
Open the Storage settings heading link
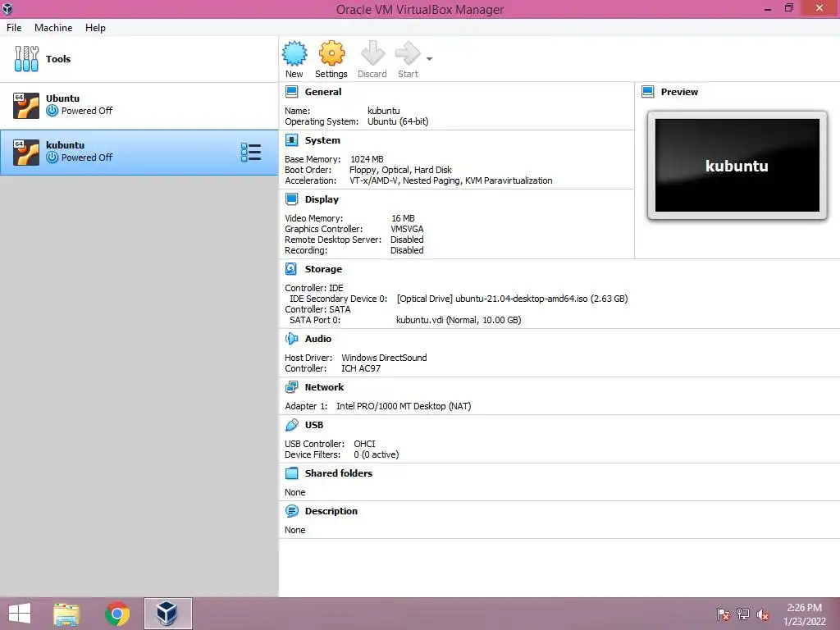tap(323, 269)
